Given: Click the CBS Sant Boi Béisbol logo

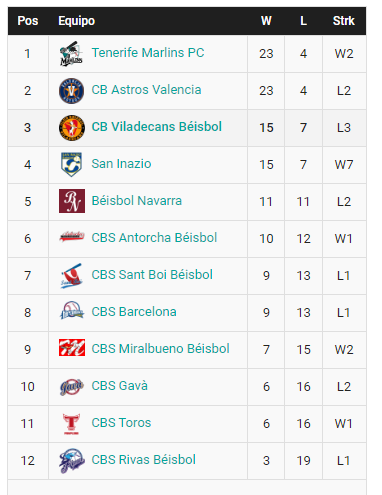Looking at the screenshot, I should coord(72,276).
